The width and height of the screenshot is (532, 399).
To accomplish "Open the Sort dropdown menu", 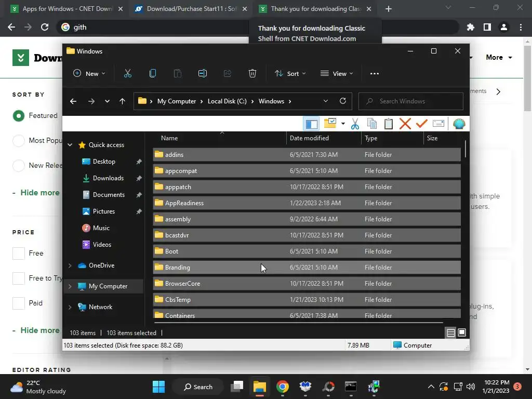I will (290, 74).
